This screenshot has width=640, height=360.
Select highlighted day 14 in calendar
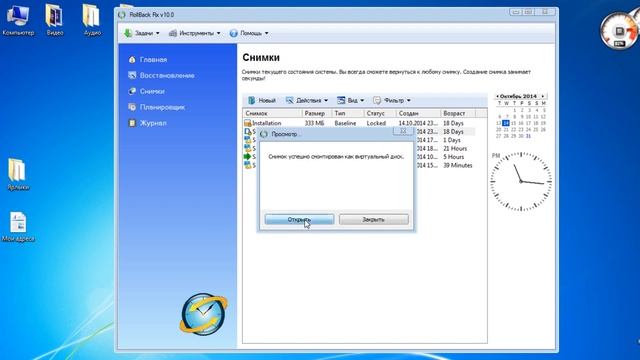506,123
